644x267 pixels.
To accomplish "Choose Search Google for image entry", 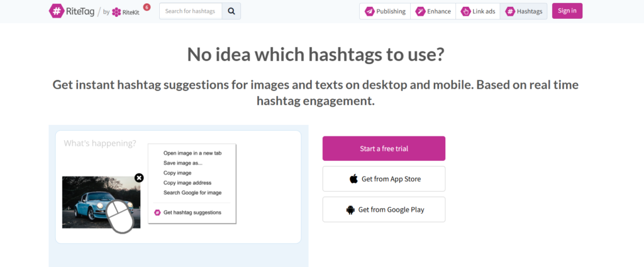I will pos(192,192).
